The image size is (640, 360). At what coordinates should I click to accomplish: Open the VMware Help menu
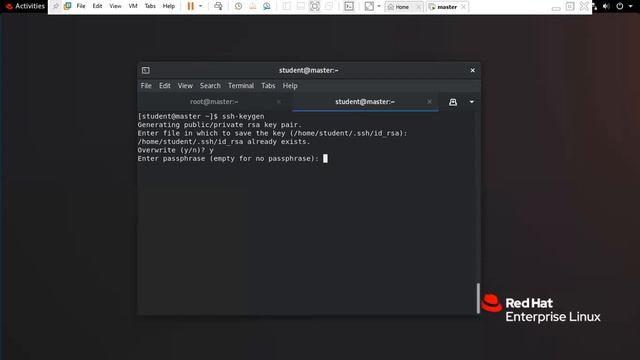click(x=169, y=6)
